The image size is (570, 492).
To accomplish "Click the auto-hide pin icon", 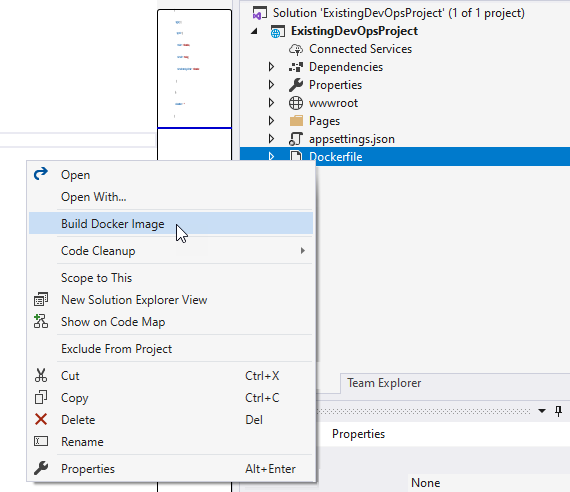I will tap(558, 411).
